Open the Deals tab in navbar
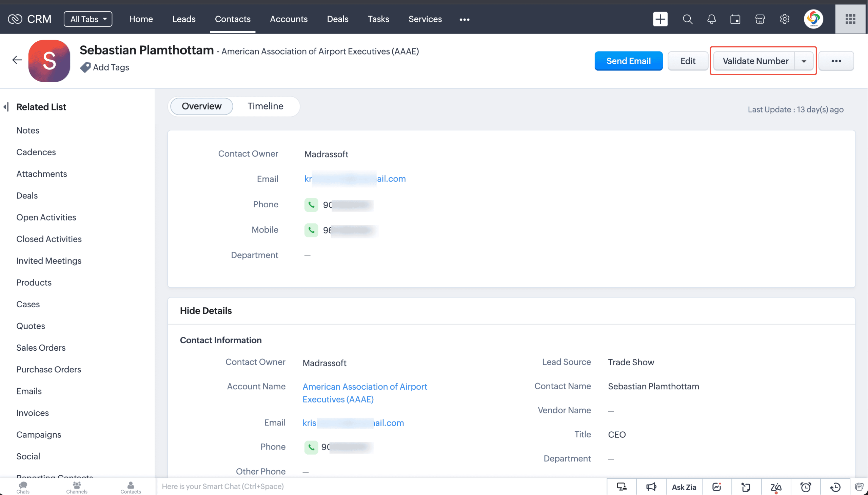The height and width of the screenshot is (495, 868). pyautogui.click(x=337, y=19)
